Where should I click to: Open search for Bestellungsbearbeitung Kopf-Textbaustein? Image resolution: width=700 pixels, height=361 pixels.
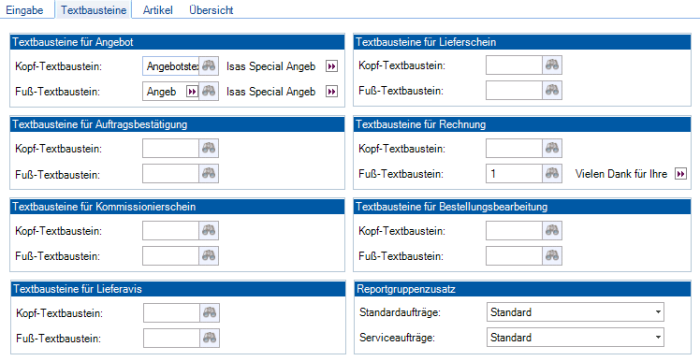tap(552, 231)
